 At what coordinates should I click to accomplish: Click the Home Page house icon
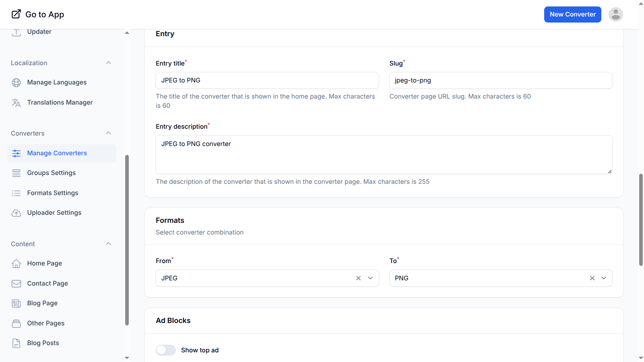click(16, 263)
